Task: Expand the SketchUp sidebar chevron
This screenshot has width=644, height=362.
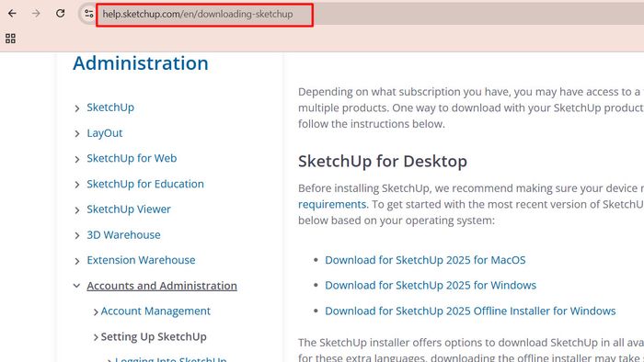Action: click(x=76, y=108)
